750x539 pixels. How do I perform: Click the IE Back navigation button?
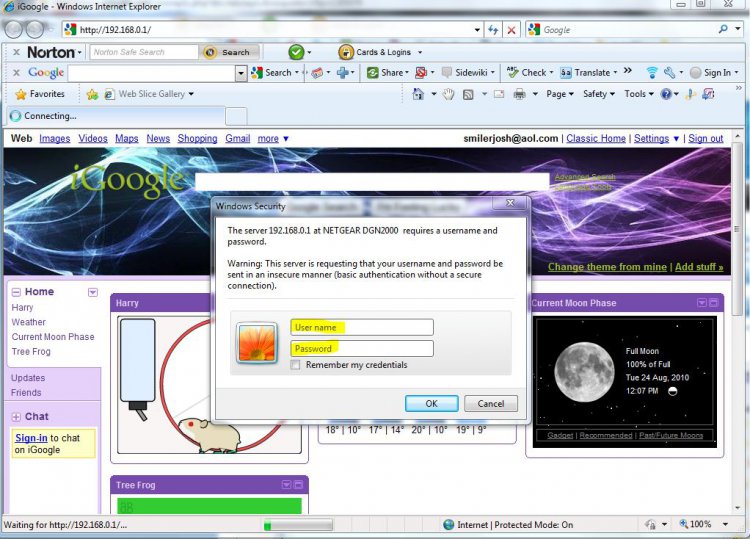(14, 30)
